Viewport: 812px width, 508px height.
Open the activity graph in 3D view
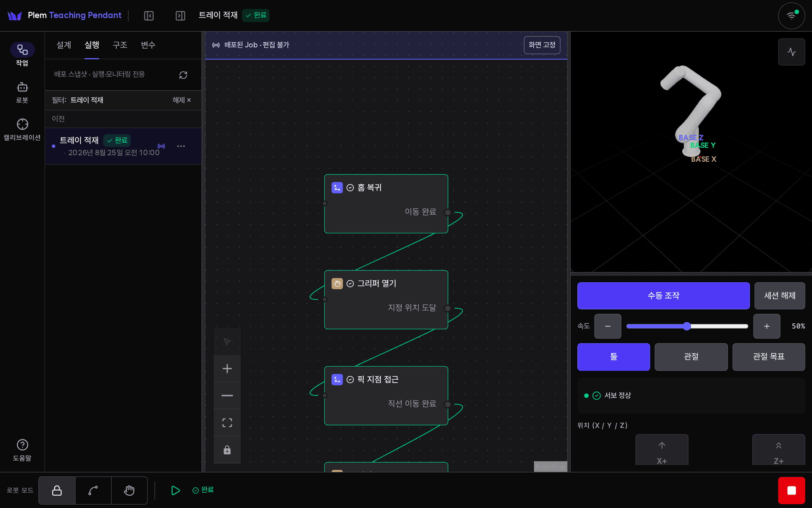coord(791,52)
